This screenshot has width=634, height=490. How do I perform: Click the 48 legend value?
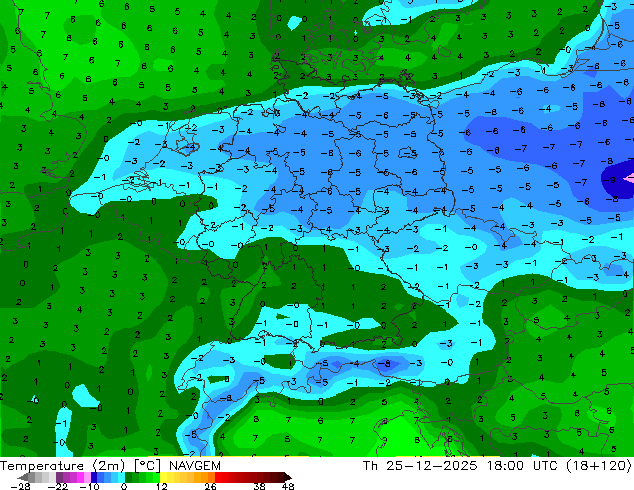[288, 486]
